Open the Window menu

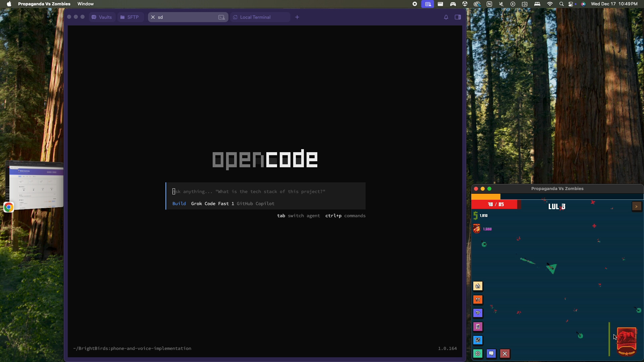[85, 4]
